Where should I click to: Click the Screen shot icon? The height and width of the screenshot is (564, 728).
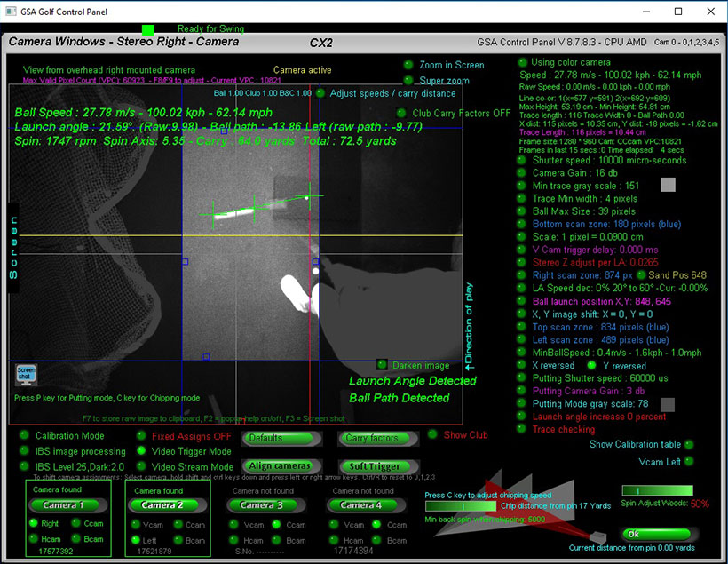pyautogui.click(x=26, y=374)
